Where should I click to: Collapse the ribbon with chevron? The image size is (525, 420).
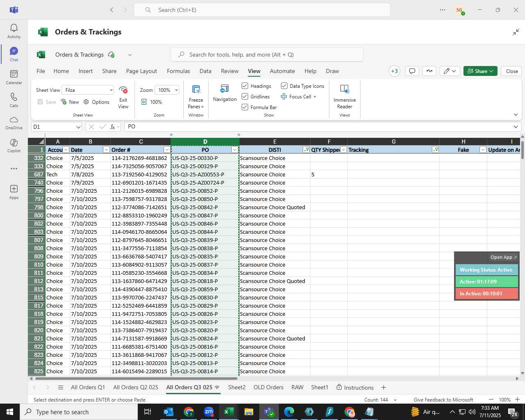[516, 115]
